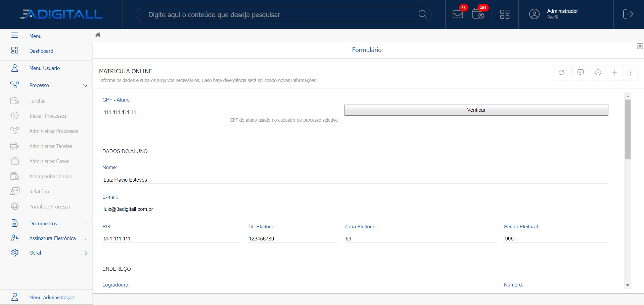Viewport: 644px width, 305px height.
Task: Click the Acompanhar Casos icon
Action: (15, 176)
